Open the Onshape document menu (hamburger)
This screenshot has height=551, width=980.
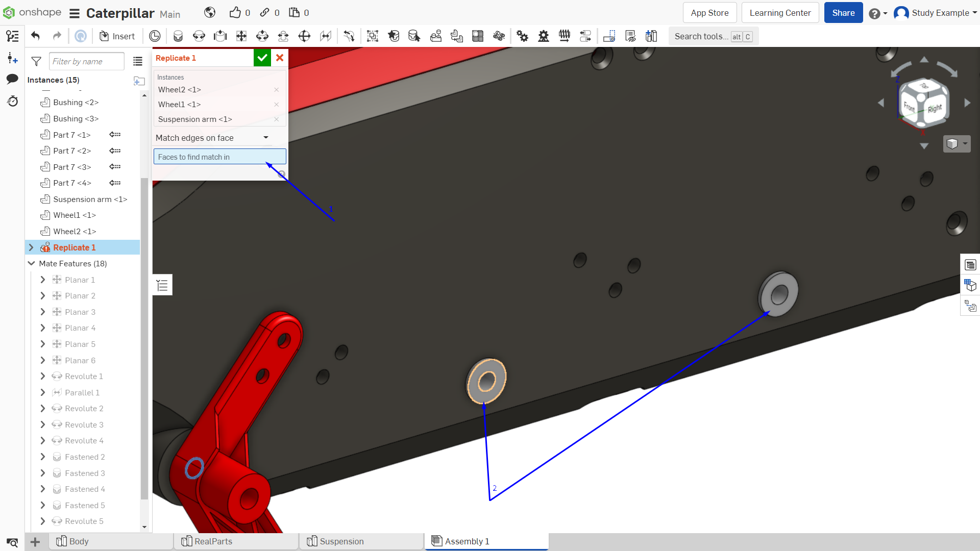(x=75, y=13)
